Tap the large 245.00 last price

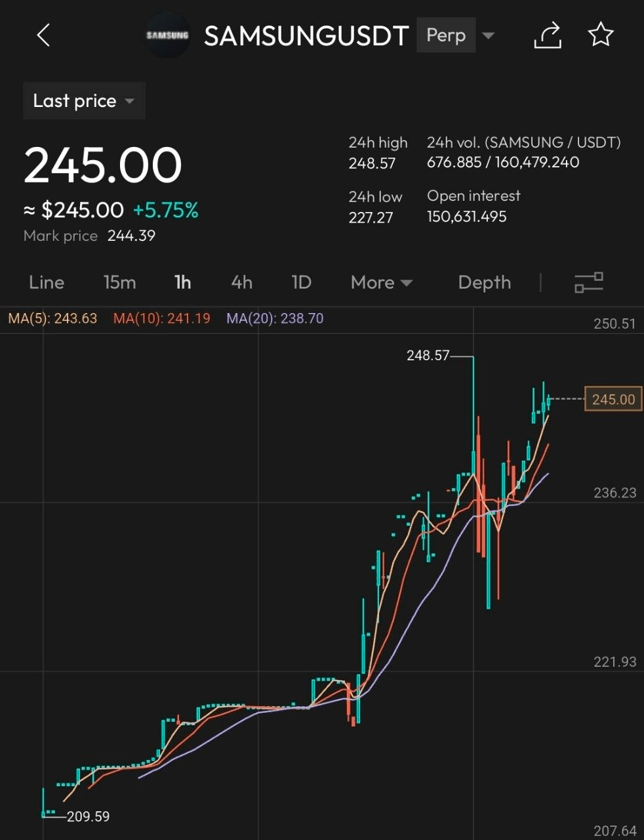coord(103,164)
